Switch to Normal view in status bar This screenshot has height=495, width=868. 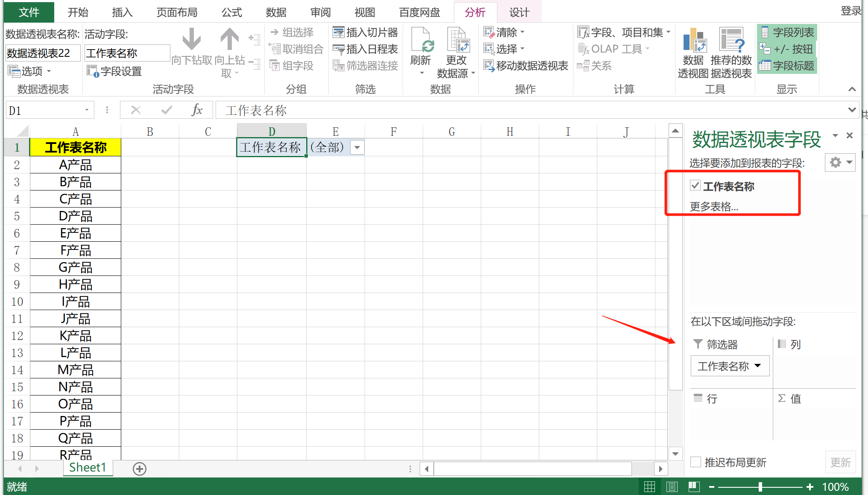tap(649, 486)
